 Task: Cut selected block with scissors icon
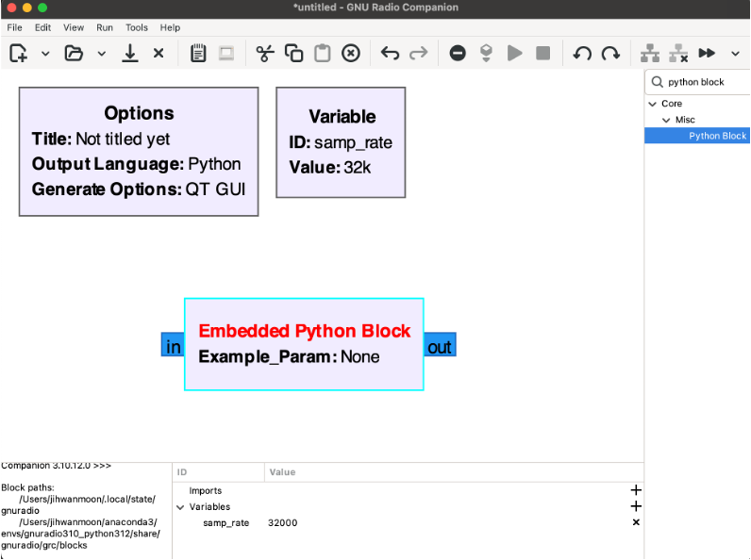pos(265,53)
